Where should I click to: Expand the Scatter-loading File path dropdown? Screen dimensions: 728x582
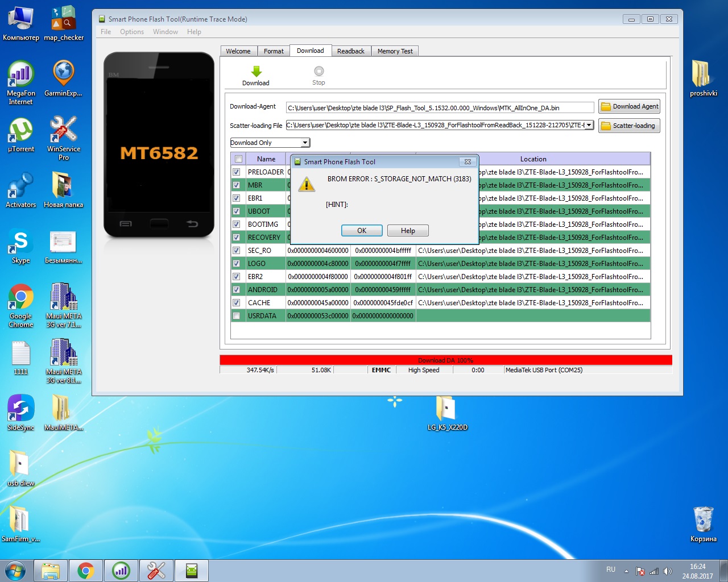click(589, 125)
